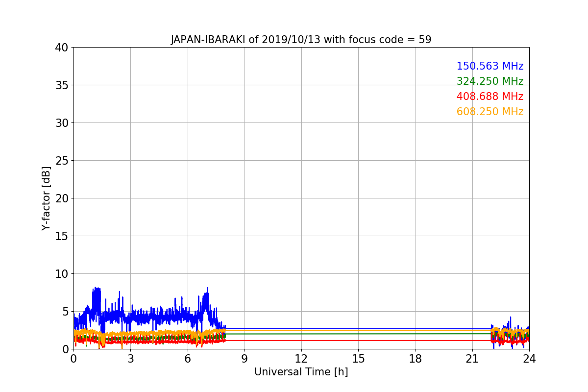Screen dimensions: 588x392
Task: Click y-axis tick label 40
Action: pyautogui.click(x=61, y=48)
